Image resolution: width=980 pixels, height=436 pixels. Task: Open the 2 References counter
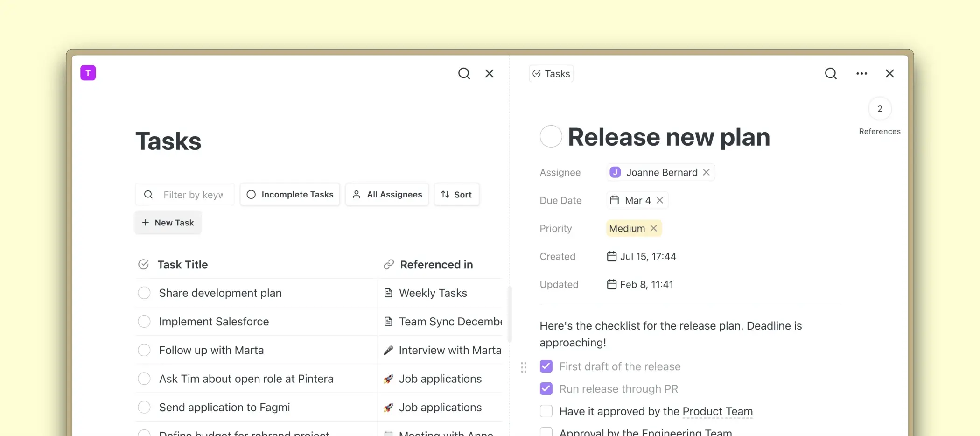tap(880, 109)
